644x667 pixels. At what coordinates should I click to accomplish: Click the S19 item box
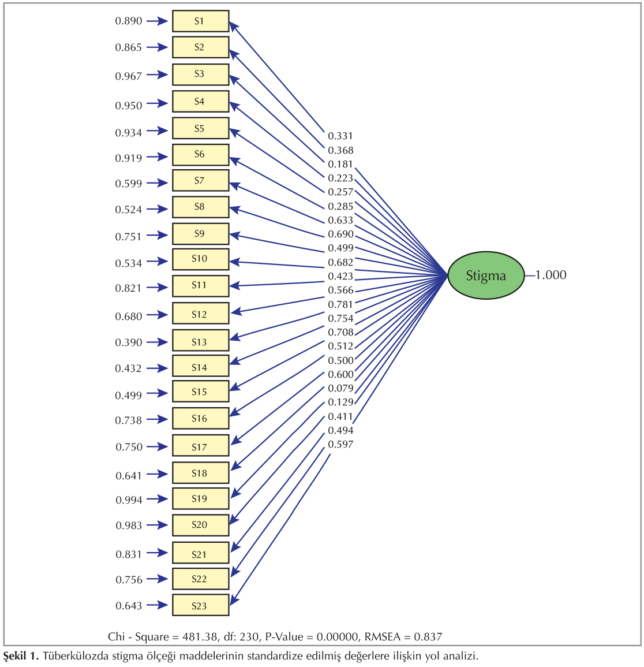[x=200, y=499]
